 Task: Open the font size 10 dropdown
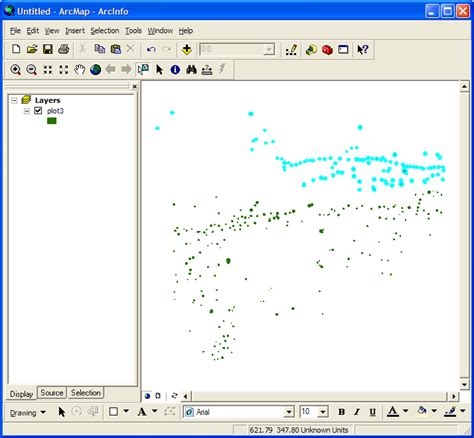click(x=322, y=412)
